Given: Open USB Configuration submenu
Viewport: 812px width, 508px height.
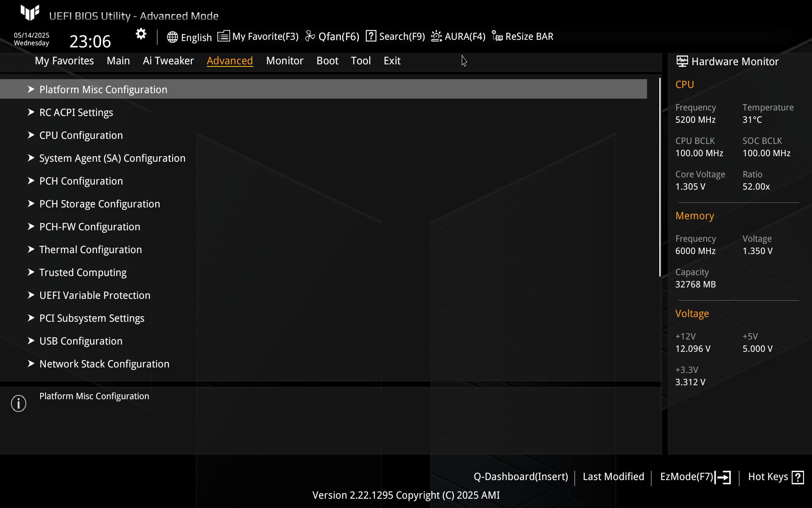Looking at the screenshot, I should click(x=81, y=341).
